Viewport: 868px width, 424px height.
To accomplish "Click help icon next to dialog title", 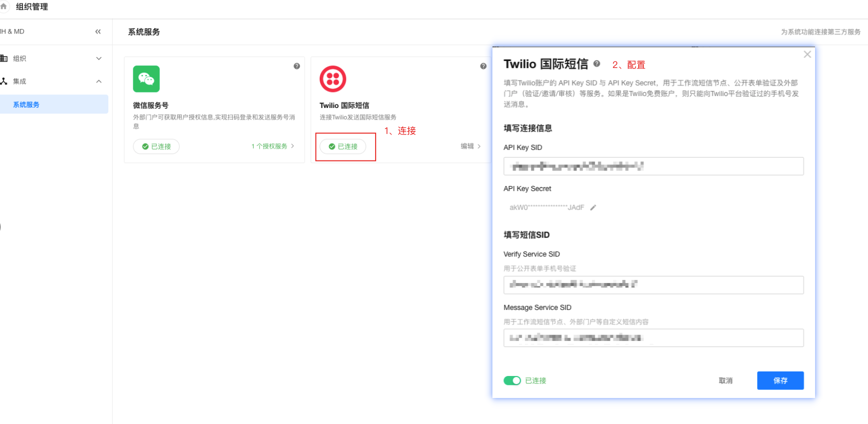I will click(597, 64).
